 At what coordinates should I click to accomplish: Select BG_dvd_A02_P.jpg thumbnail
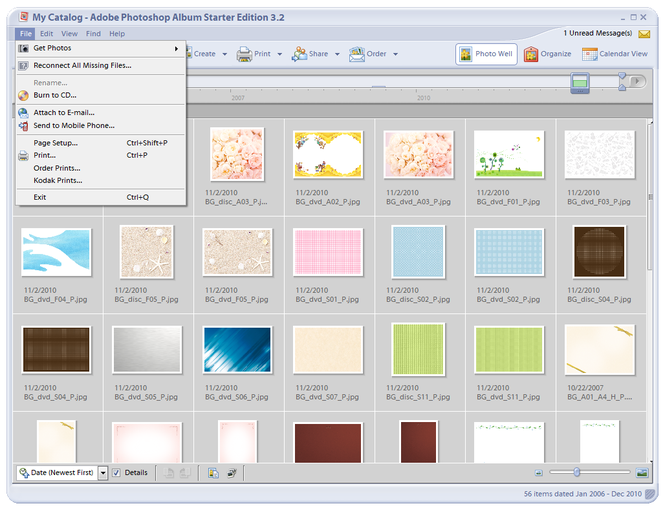[328, 155]
